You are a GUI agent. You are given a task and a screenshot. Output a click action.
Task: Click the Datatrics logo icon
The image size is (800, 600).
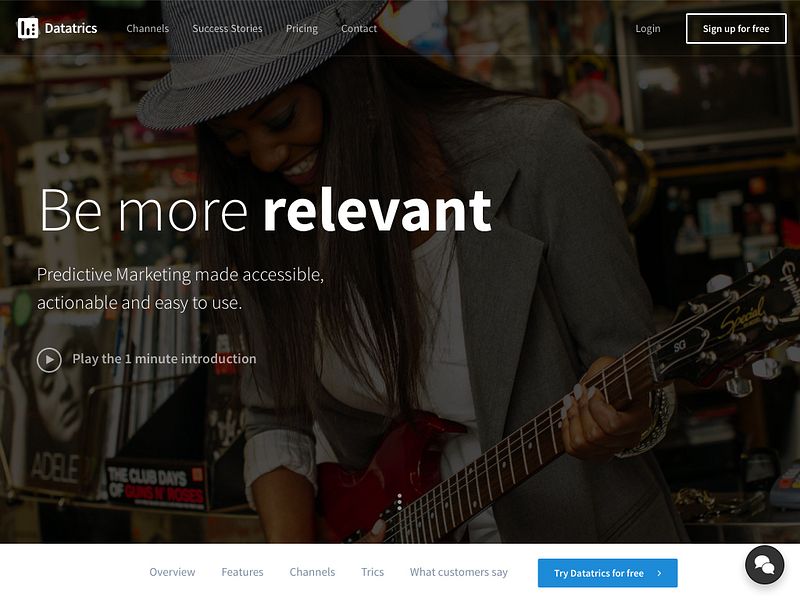pyautogui.click(x=28, y=29)
